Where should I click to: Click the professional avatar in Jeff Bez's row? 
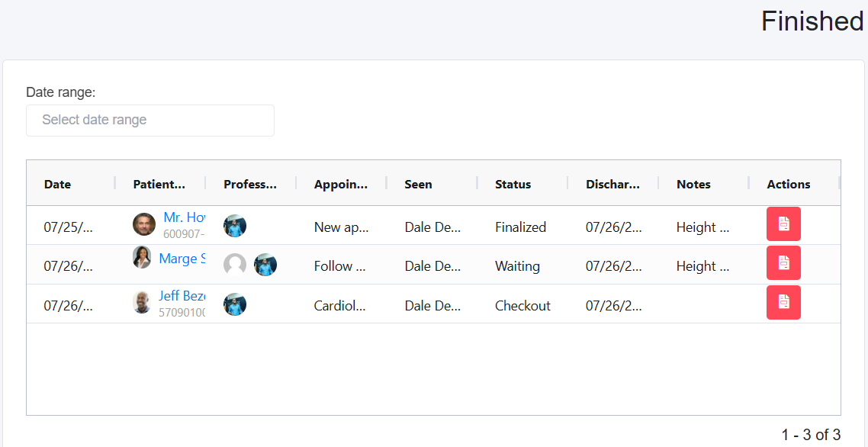coord(235,304)
